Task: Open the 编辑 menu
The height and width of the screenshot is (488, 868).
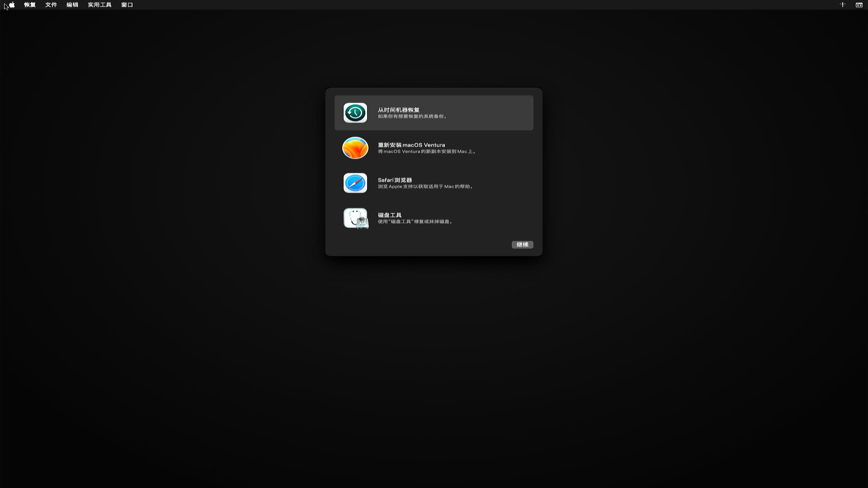Action: [72, 5]
